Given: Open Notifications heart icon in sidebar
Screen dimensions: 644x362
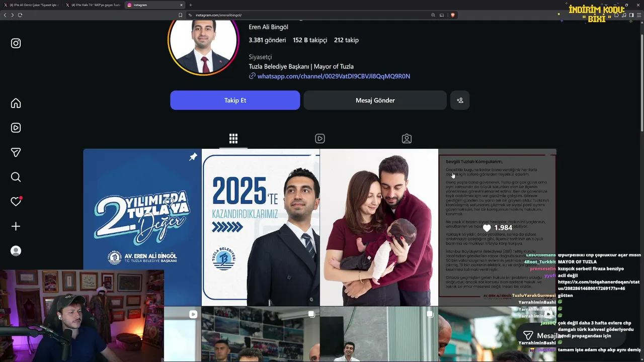Looking at the screenshot, I should click(16, 202).
